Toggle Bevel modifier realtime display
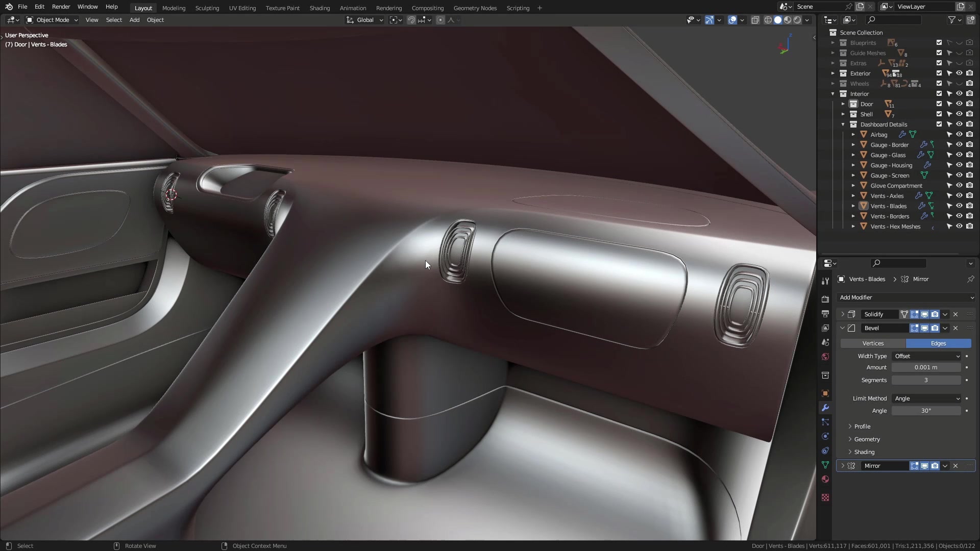The height and width of the screenshot is (551, 980). pos(924,328)
